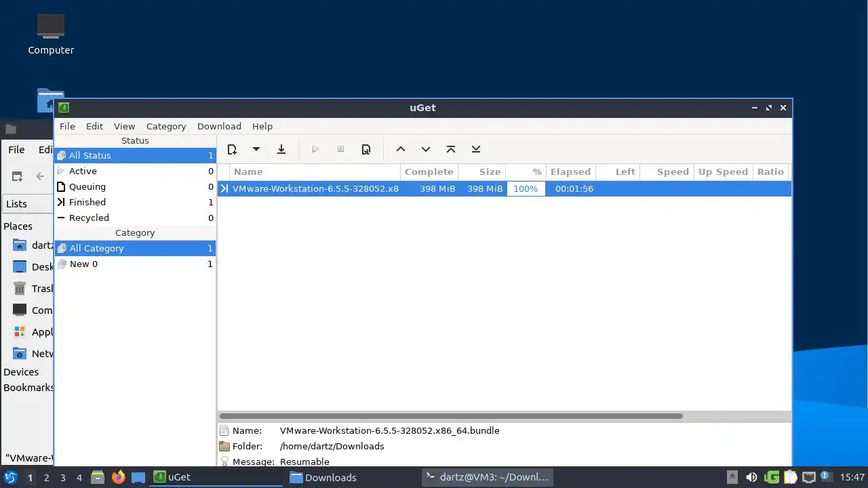Click the Ratio column header
Screen dimensions: 868x488
pos(770,171)
